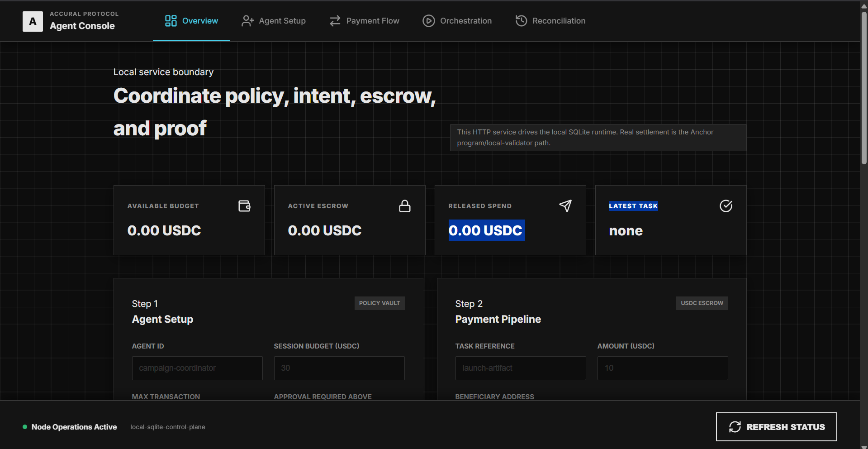Focus the Agent ID input field

point(197,368)
